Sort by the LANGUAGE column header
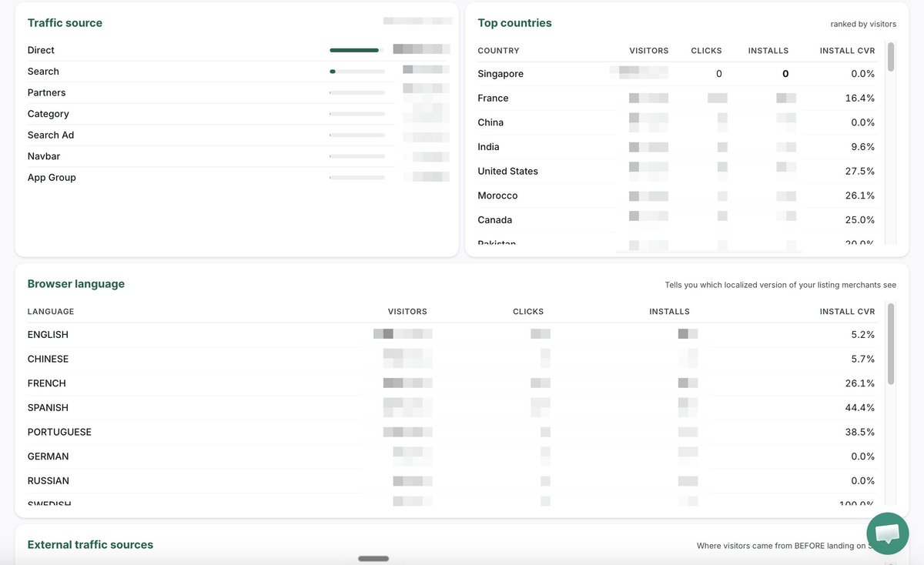924x565 pixels. 51,312
